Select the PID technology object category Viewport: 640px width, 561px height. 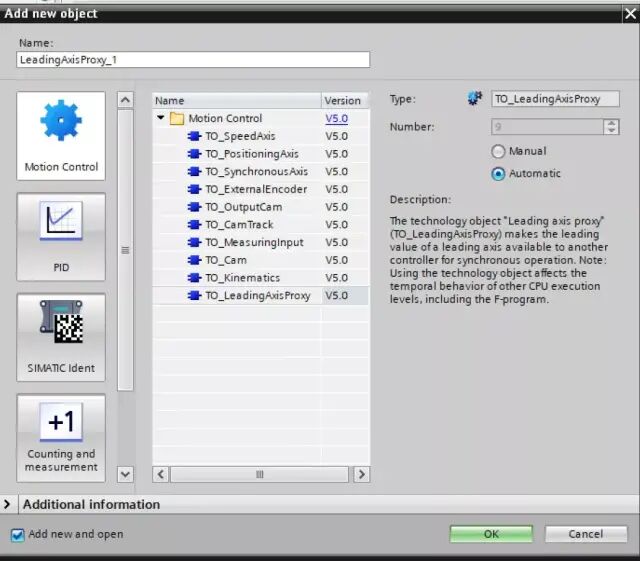click(61, 237)
